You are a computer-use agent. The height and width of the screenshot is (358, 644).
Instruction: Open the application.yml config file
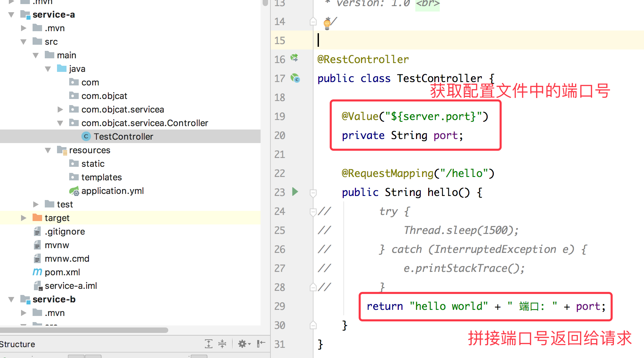[x=113, y=191]
